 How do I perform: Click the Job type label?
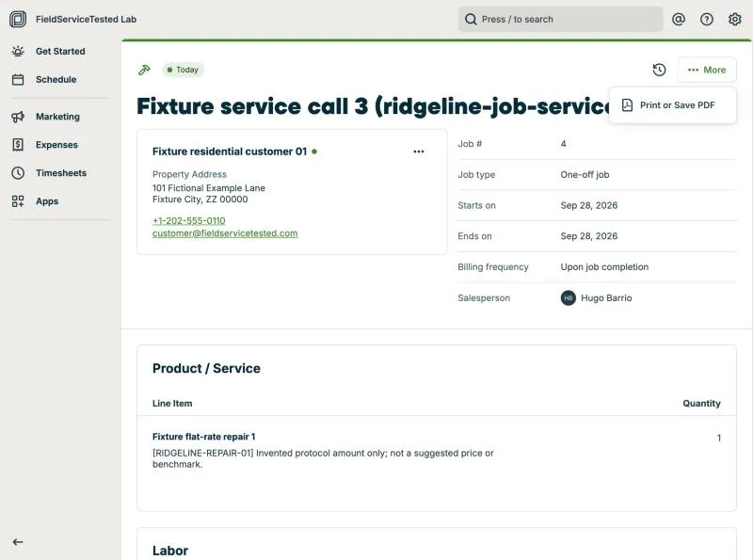[476, 174]
